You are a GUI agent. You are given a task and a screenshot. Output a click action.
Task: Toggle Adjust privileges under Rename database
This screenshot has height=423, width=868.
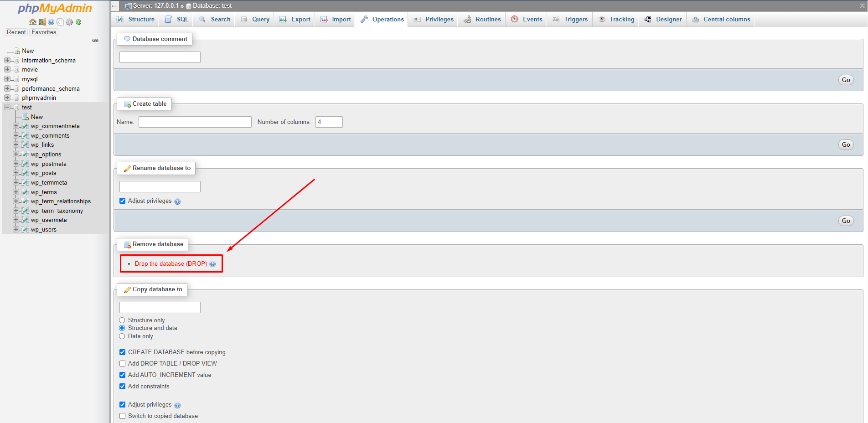(x=122, y=201)
